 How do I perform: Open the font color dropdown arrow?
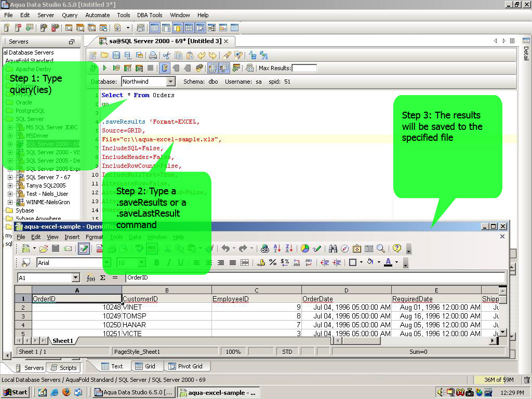click(x=396, y=262)
